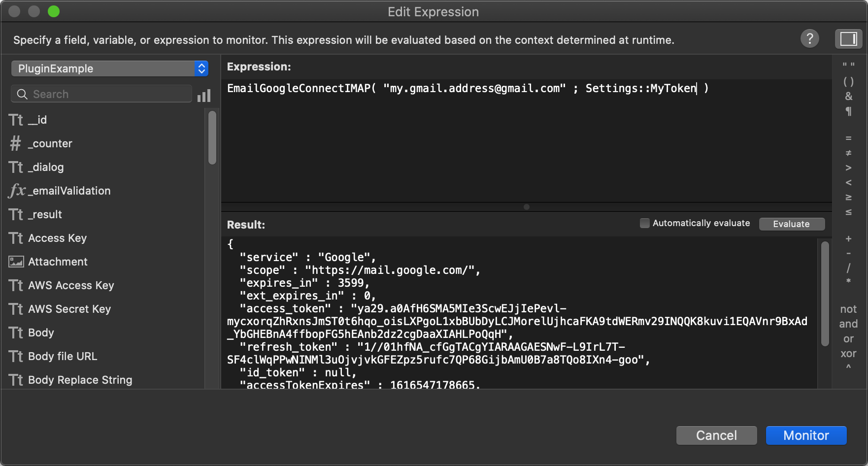
Task: Click Cancel to dismiss dialog
Action: (716, 435)
